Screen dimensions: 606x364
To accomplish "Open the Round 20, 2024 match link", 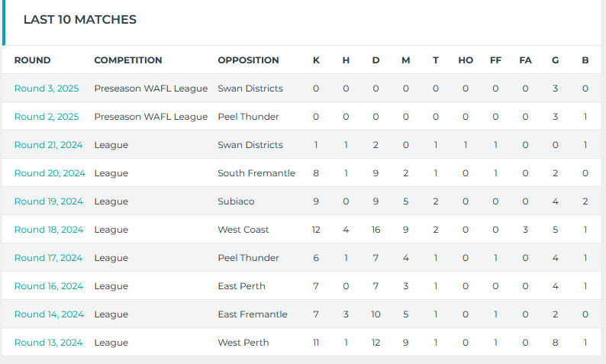I will [x=50, y=173].
